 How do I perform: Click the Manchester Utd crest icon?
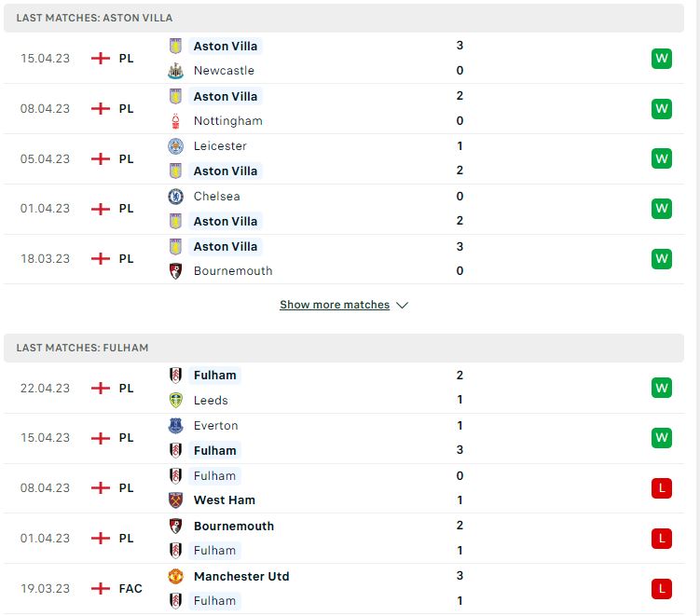(175, 576)
